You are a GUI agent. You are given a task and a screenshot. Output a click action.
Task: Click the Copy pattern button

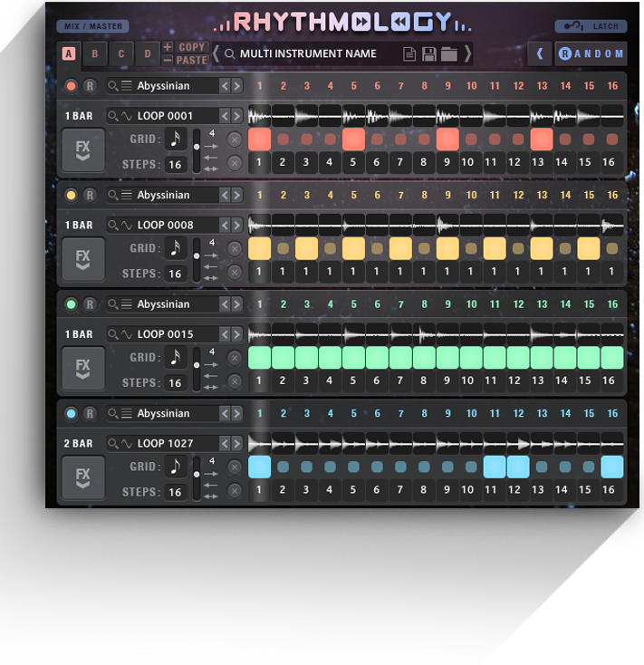click(186, 47)
